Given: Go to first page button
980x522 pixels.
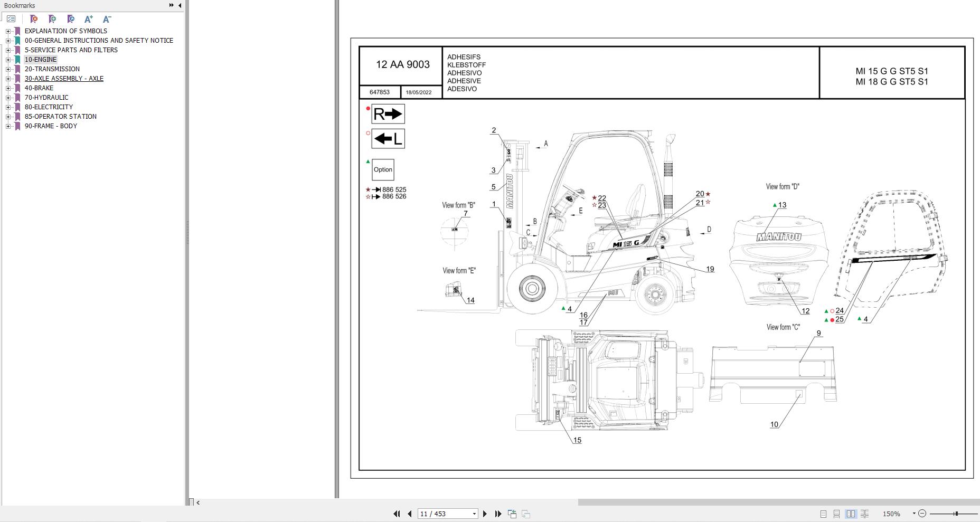Looking at the screenshot, I should click(397, 514).
